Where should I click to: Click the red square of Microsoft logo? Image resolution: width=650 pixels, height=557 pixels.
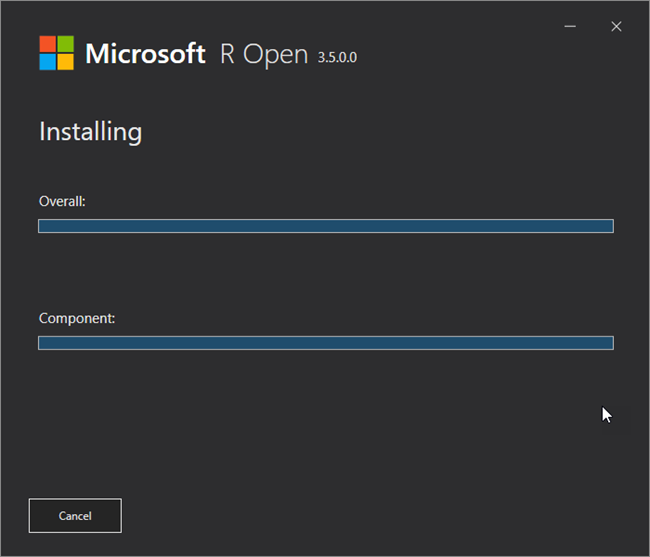tap(47, 44)
